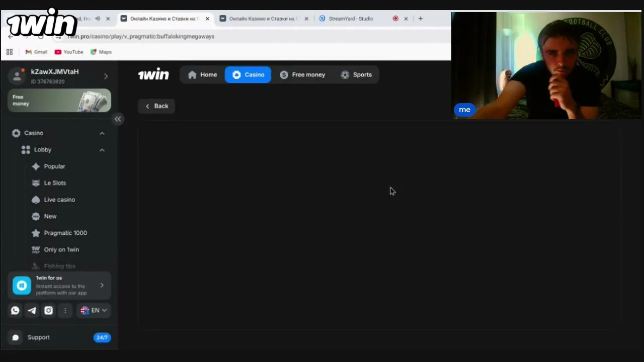
Task: Open the Lobby grid icon
Action: [26, 150]
